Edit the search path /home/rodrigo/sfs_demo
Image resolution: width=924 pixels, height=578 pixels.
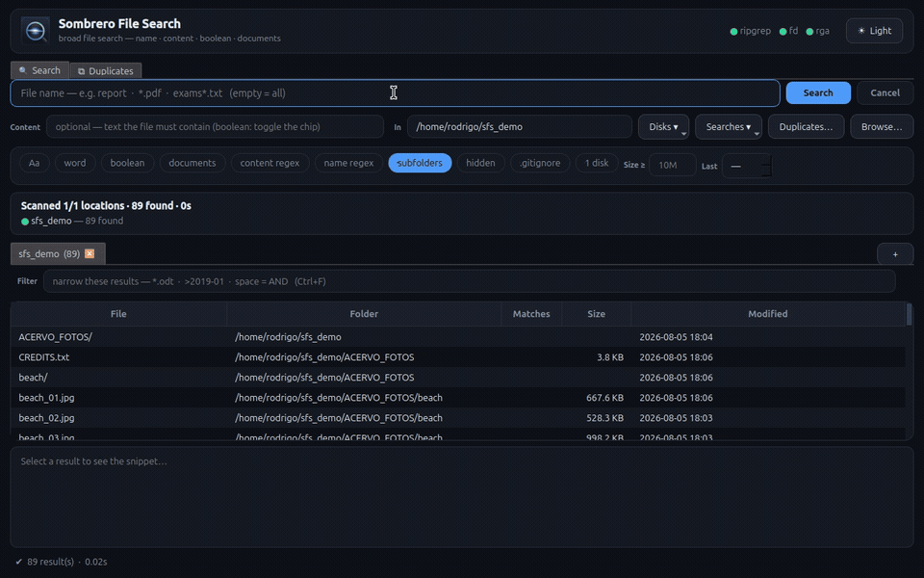(x=519, y=127)
